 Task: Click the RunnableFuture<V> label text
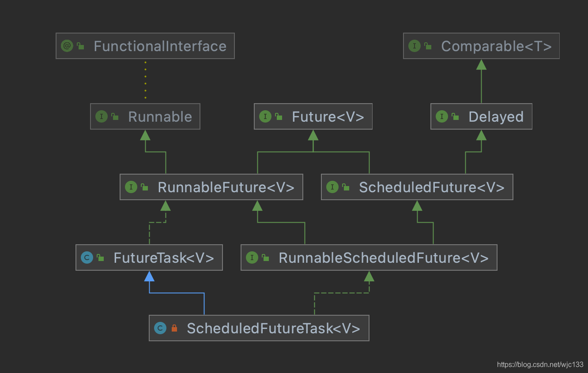[x=226, y=187]
